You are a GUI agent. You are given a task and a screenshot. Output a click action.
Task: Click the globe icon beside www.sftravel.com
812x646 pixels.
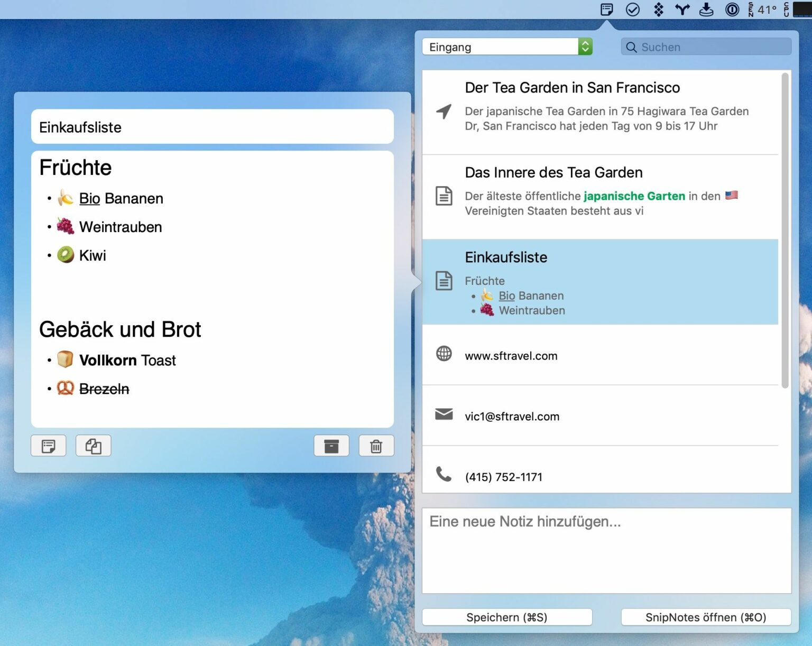[x=445, y=355]
